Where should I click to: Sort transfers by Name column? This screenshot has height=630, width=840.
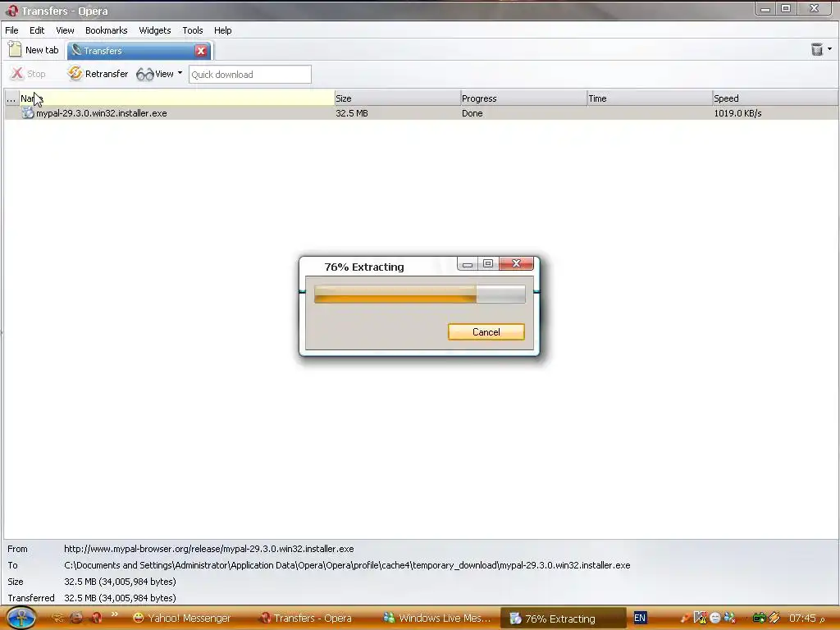[x=176, y=98]
